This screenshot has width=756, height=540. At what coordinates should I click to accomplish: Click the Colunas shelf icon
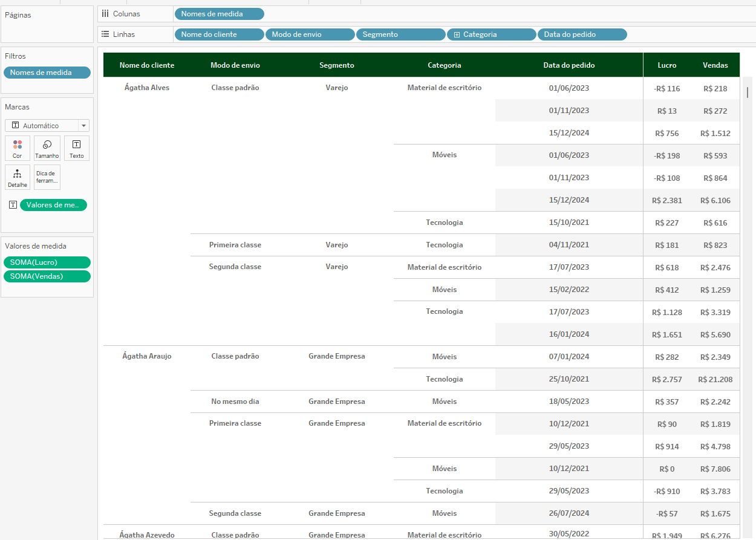coord(105,14)
